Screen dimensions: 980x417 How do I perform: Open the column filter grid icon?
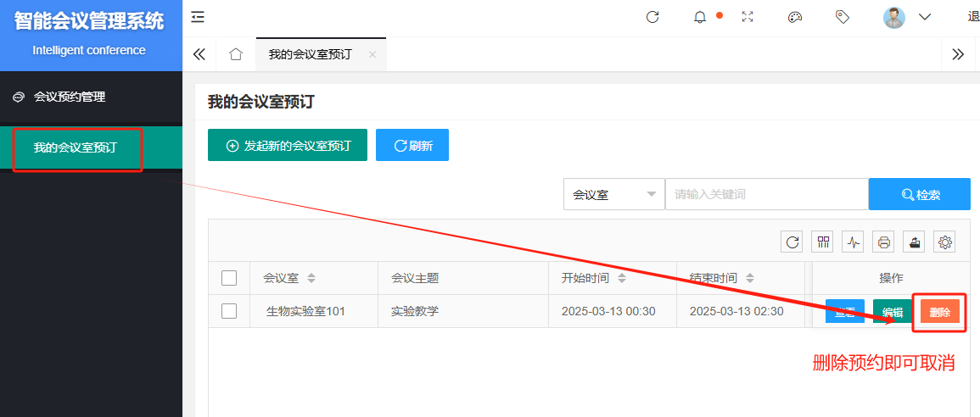(x=823, y=242)
